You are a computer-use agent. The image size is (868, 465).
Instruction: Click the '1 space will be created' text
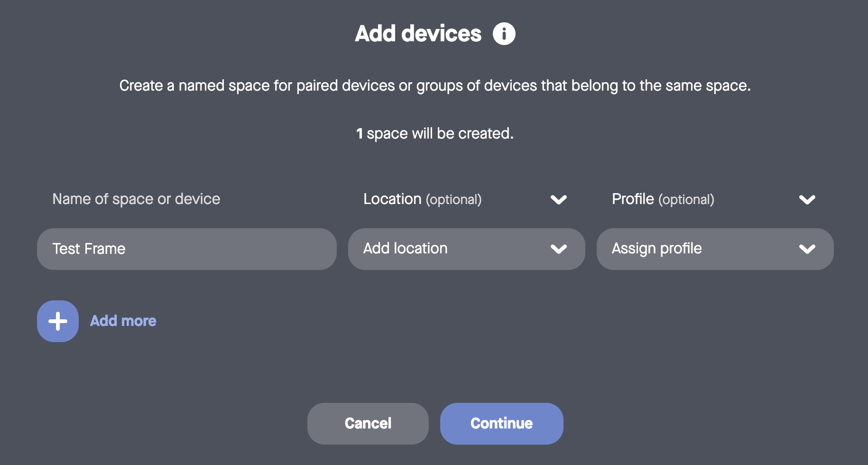click(434, 134)
